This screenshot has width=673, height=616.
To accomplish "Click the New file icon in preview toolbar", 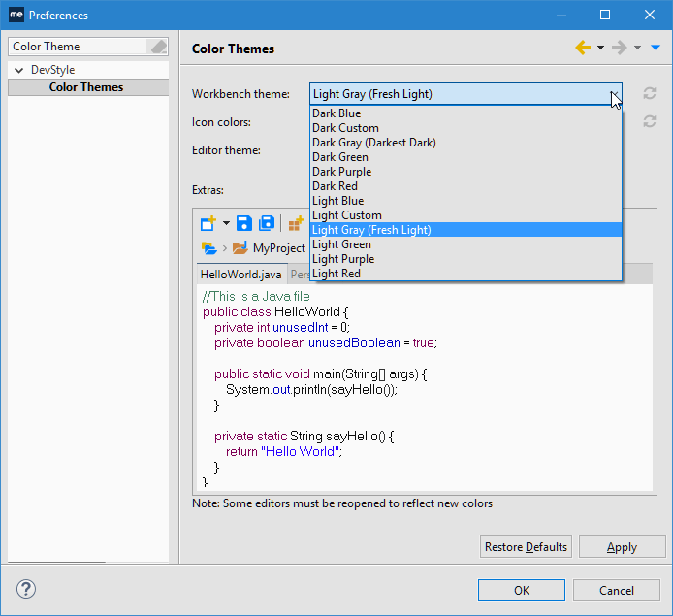I will [208, 223].
